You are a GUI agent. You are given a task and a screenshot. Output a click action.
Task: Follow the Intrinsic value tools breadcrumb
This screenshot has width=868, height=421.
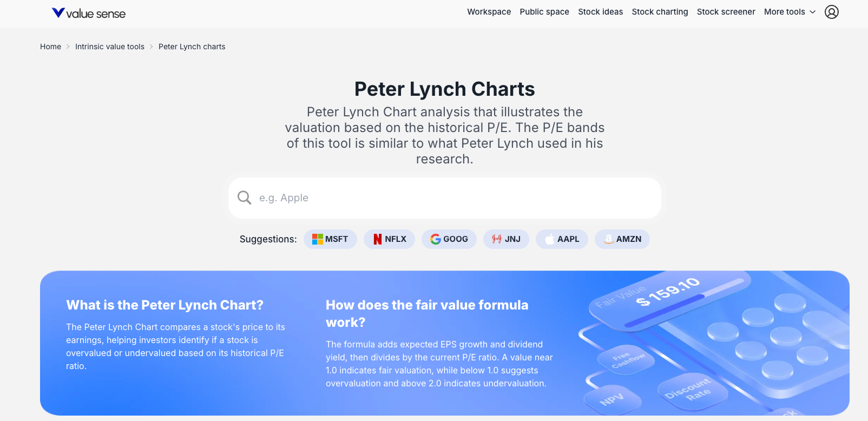(110, 47)
